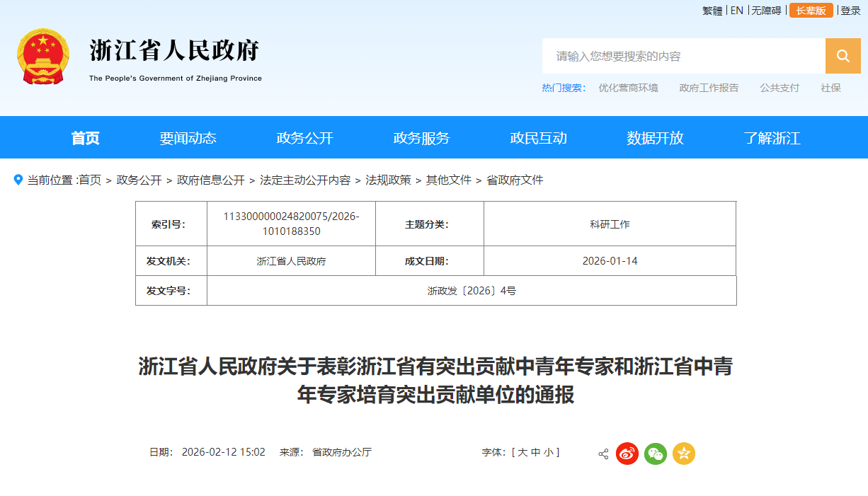This screenshot has width=868, height=496.
Task: Share the article to WeChat
Action: (x=655, y=454)
